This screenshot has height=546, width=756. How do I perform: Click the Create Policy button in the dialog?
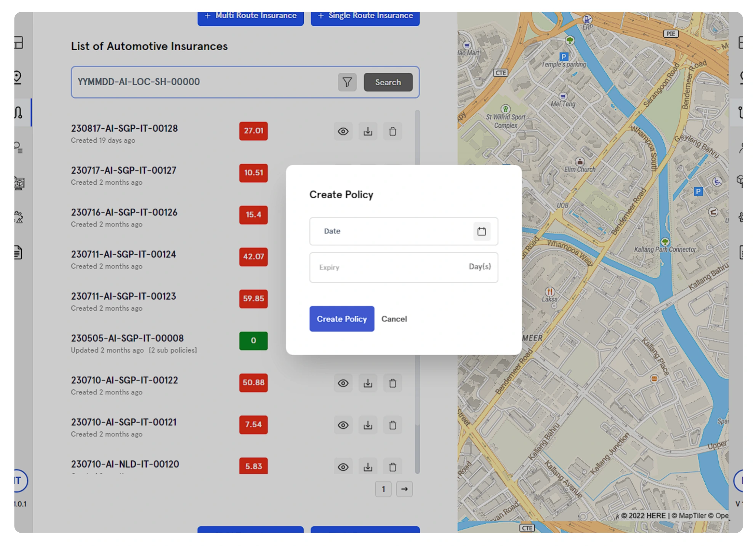(x=341, y=319)
